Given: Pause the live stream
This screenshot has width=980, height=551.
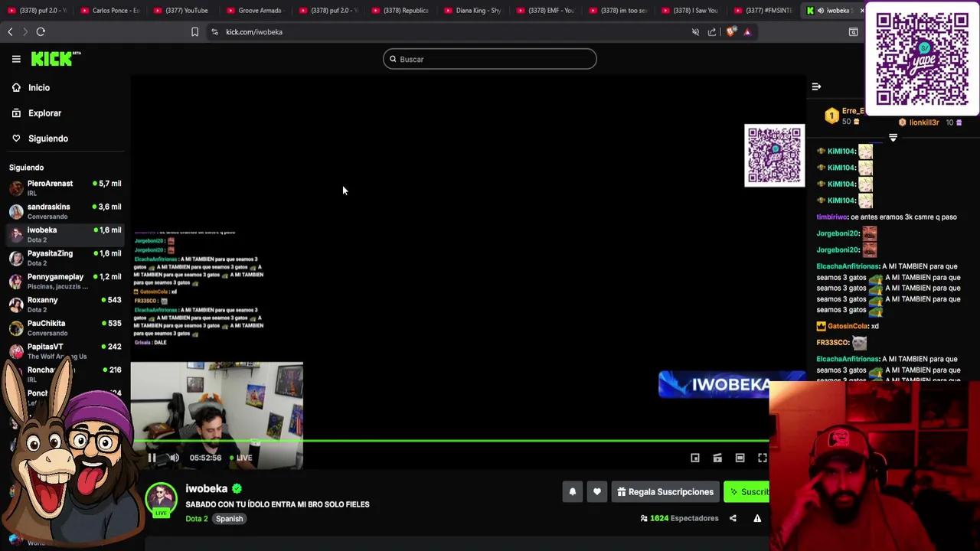Looking at the screenshot, I should coord(152,458).
